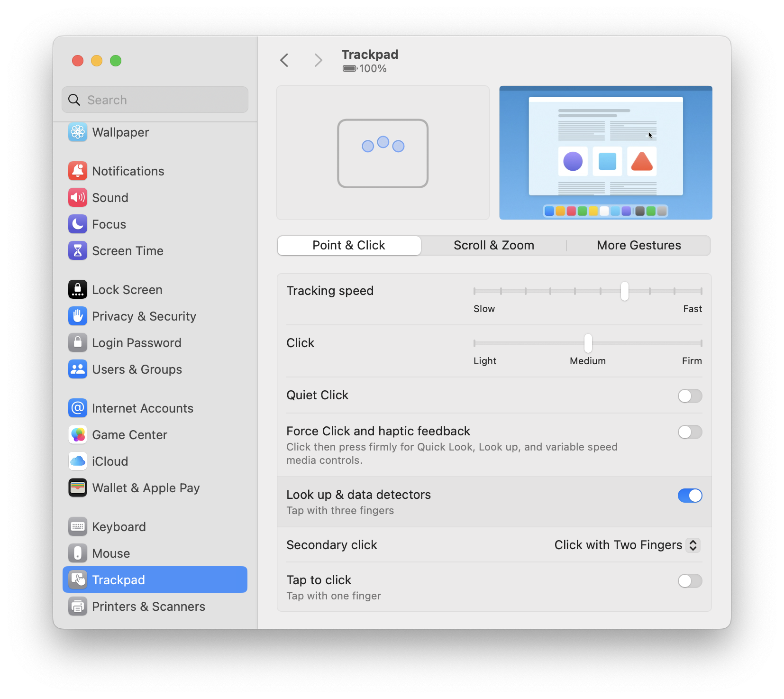Open the More Gestures tab
This screenshot has width=784, height=699.
639,246
